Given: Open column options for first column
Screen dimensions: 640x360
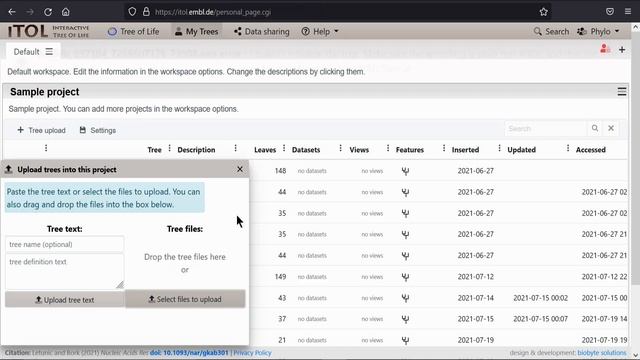Looking at the screenshot, I should (46, 148).
